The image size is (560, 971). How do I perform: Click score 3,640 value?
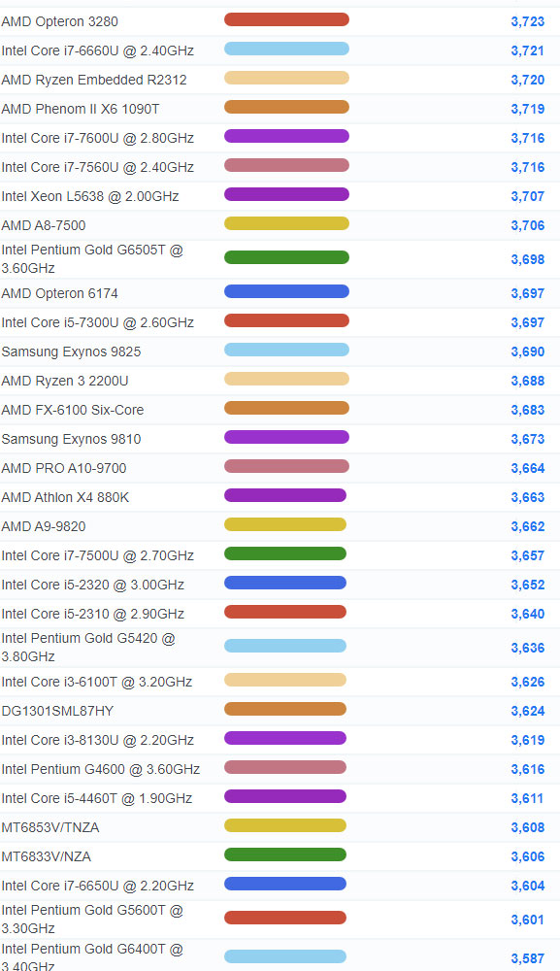[528, 614]
